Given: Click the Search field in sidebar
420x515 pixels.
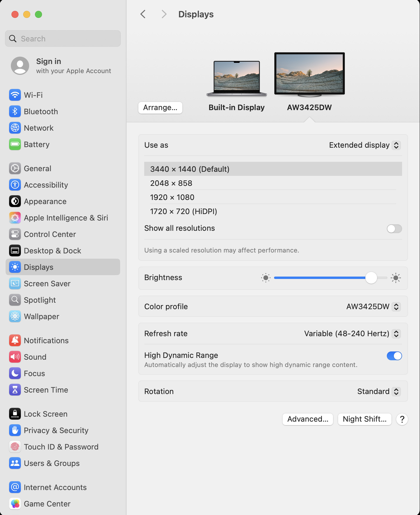Looking at the screenshot, I should click(63, 38).
